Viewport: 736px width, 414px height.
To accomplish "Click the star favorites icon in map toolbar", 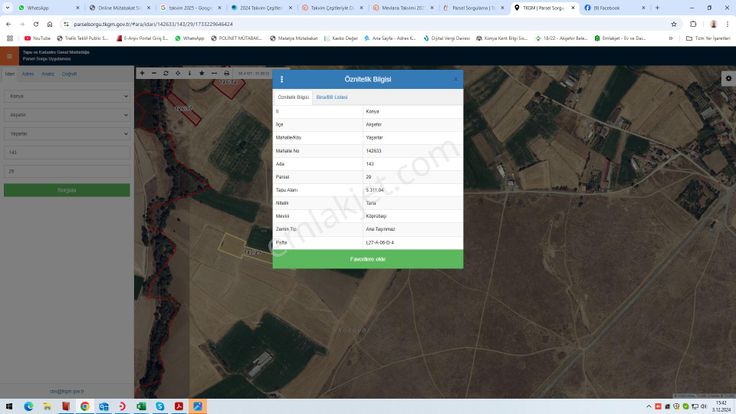I will [202, 73].
